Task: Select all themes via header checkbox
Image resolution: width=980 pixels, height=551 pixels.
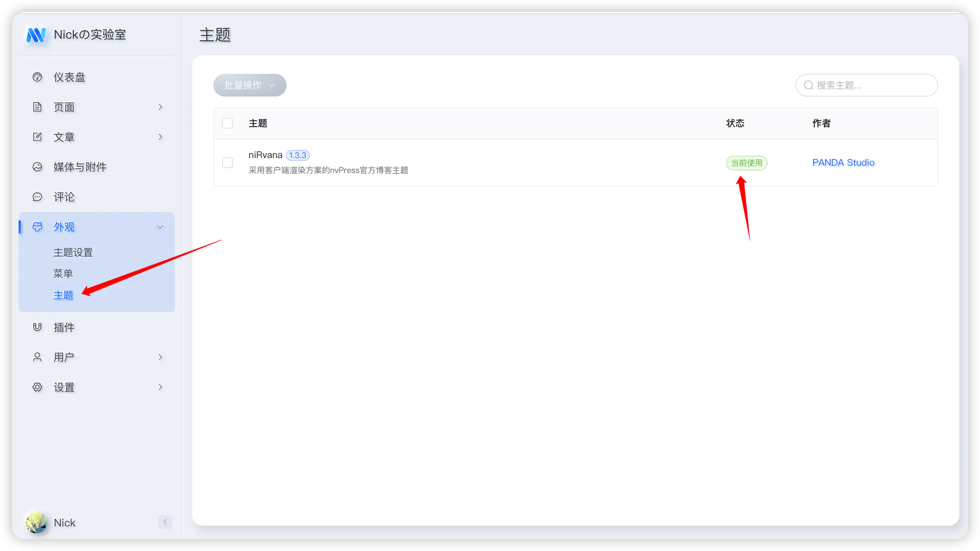Action: [227, 123]
